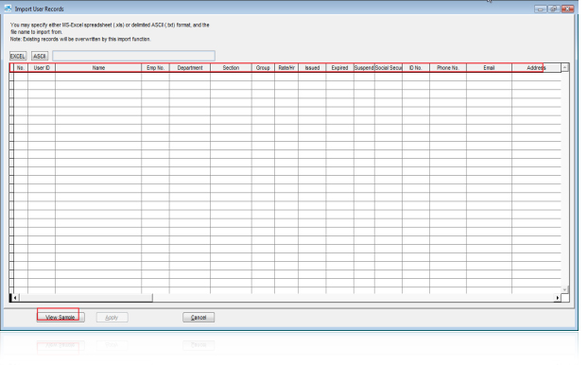Select the Email column header
Screen dimensions: 588x365
(x=489, y=68)
